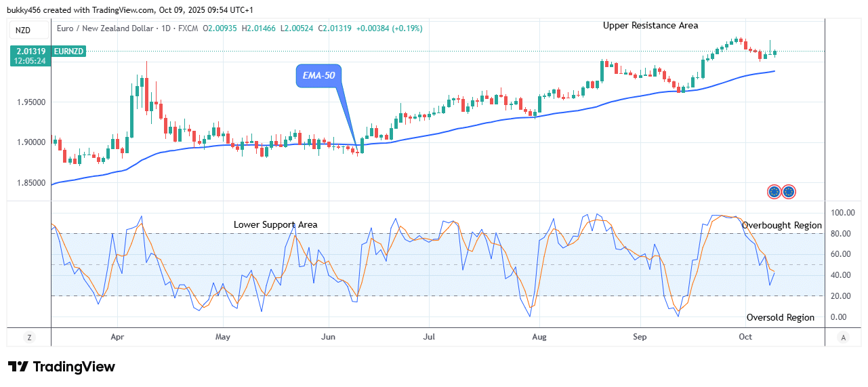
Task: Click the Jun label on time axis
Action: point(329,337)
